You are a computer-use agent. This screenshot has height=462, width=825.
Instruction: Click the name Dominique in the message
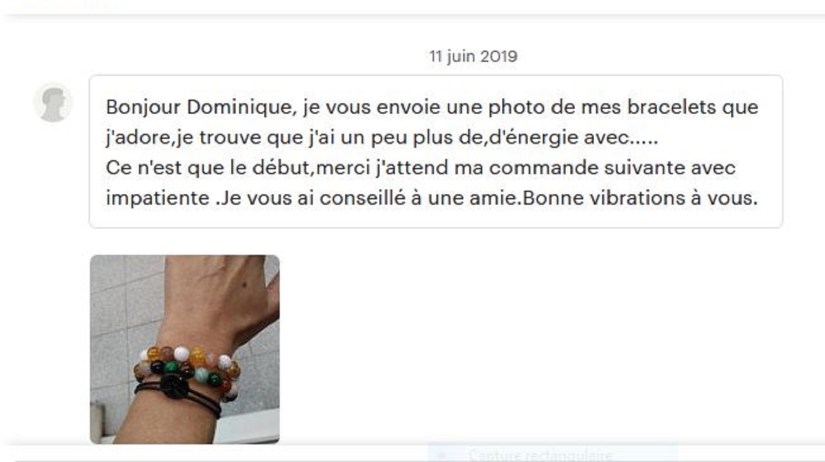239,107
